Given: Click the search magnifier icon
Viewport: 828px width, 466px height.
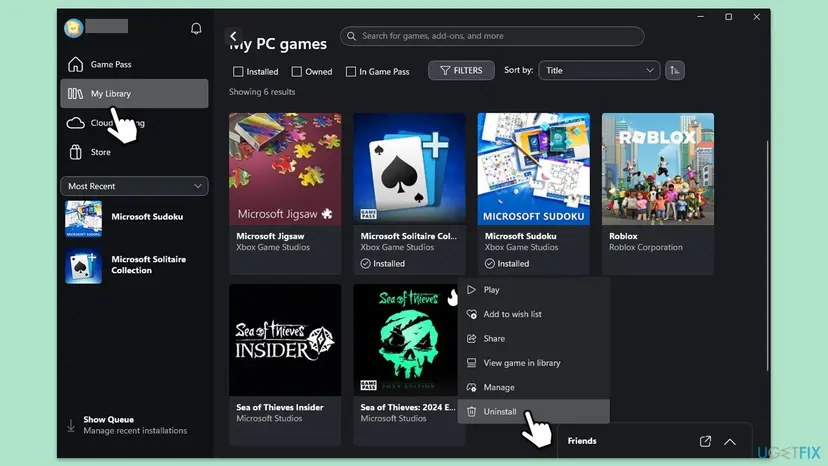Looking at the screenshot, I should tap(351, 36).
